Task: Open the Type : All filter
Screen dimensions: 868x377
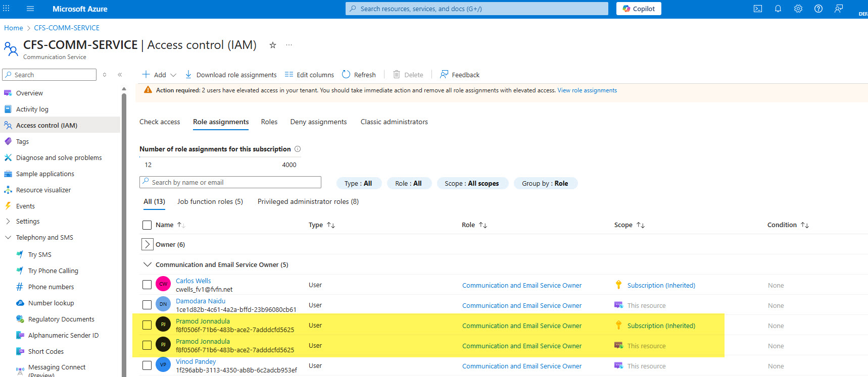Action: pos(358,183)
